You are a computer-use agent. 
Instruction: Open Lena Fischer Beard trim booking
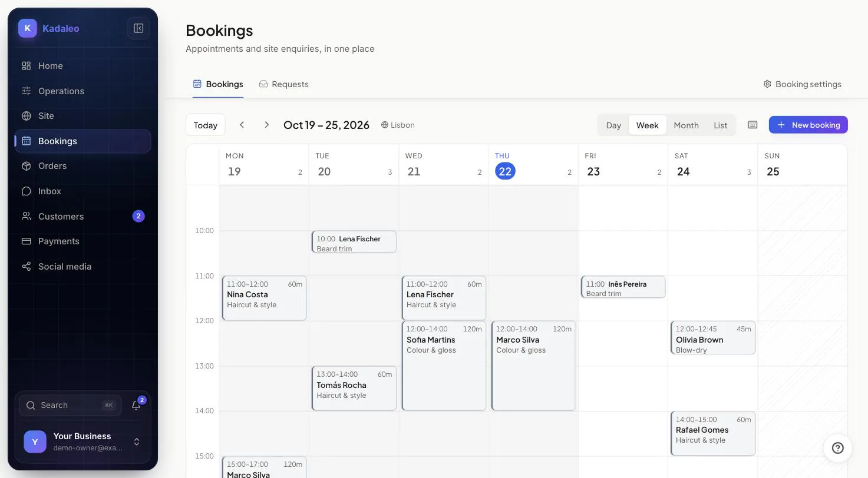[354, 242]
